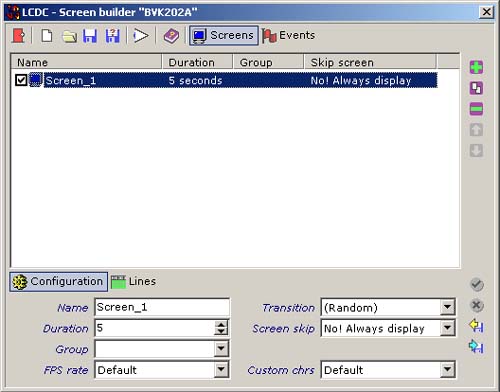Expand the Screen skip dropdown
The image size is (500, 392).
point(447,328)
